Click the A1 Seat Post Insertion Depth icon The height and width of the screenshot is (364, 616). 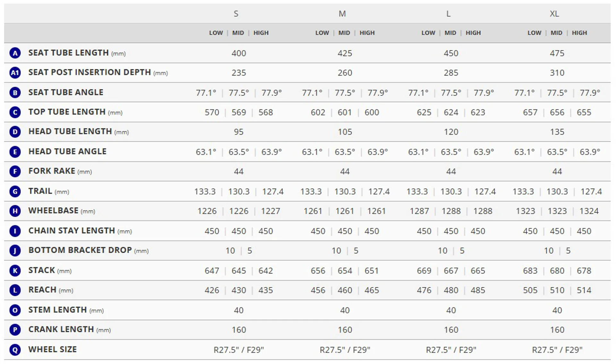[x=15, y=73]
